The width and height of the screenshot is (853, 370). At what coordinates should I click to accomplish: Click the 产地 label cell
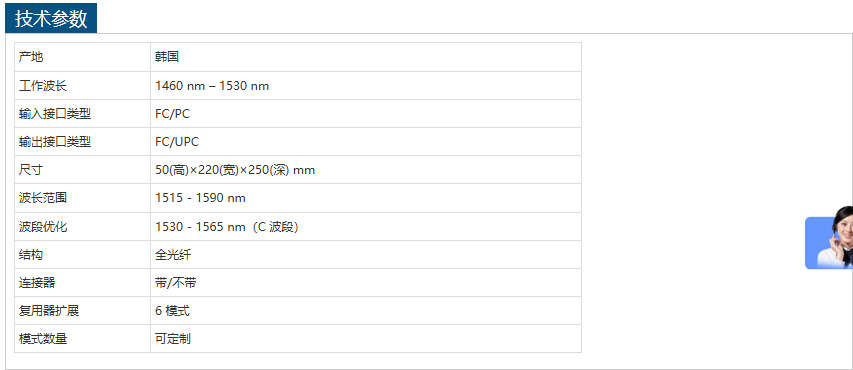[x=83, y=57]
